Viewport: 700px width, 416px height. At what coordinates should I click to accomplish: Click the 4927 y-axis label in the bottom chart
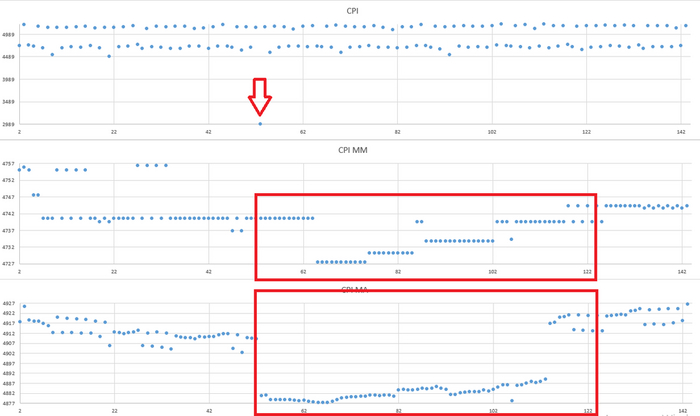pos(8,304)
